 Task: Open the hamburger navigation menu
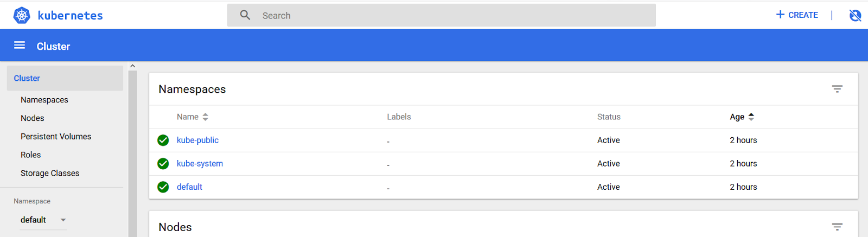(20, 46)
